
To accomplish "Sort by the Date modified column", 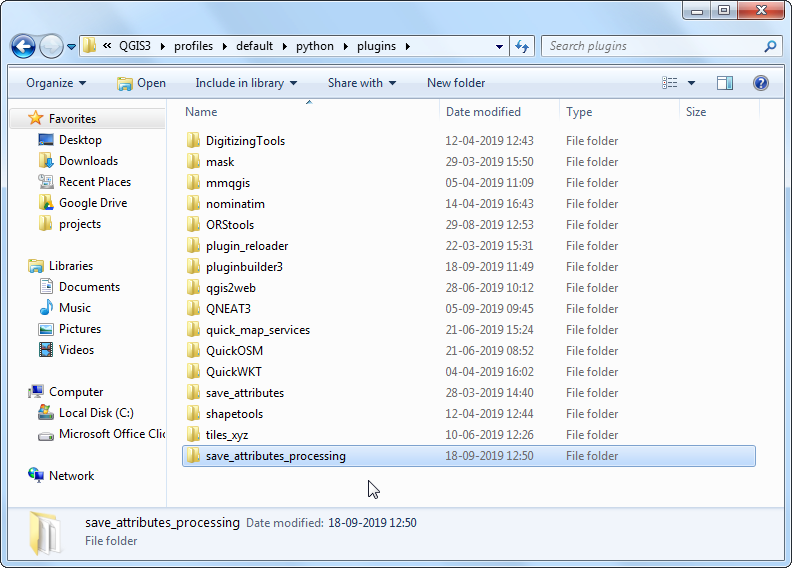I will (483, 112).
